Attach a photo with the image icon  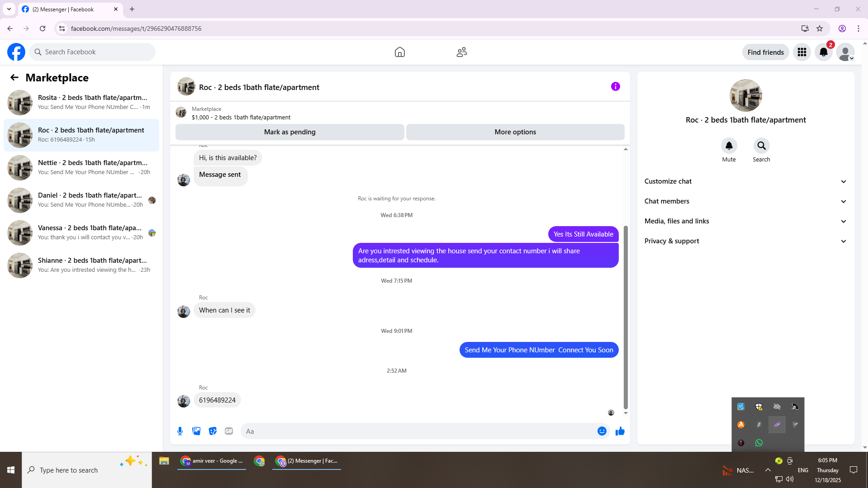(x=196, y=431)
